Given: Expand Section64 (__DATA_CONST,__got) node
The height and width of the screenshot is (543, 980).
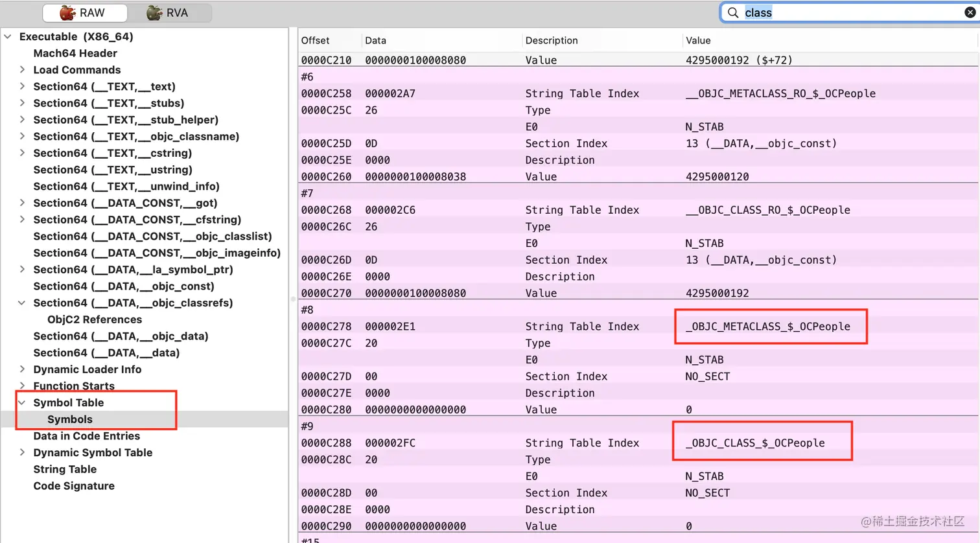Looking at the screenshot, I should (x=22, y=203).
